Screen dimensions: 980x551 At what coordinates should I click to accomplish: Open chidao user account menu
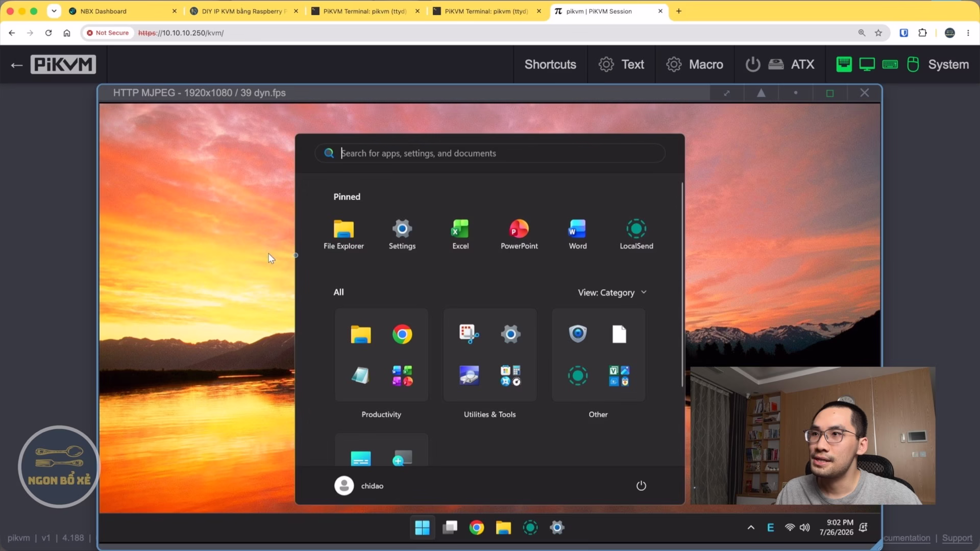pyautogui.click(x=359, y=486)
